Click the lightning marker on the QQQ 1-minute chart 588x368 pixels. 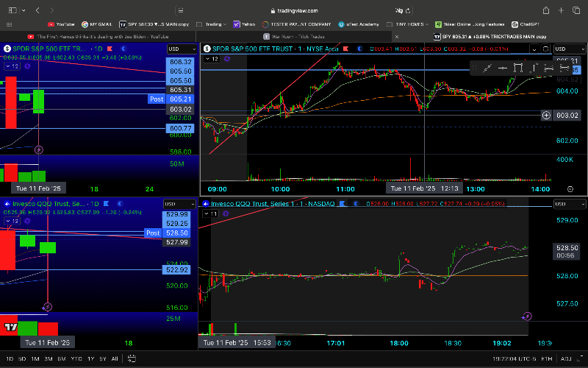(x=526, y=316)
